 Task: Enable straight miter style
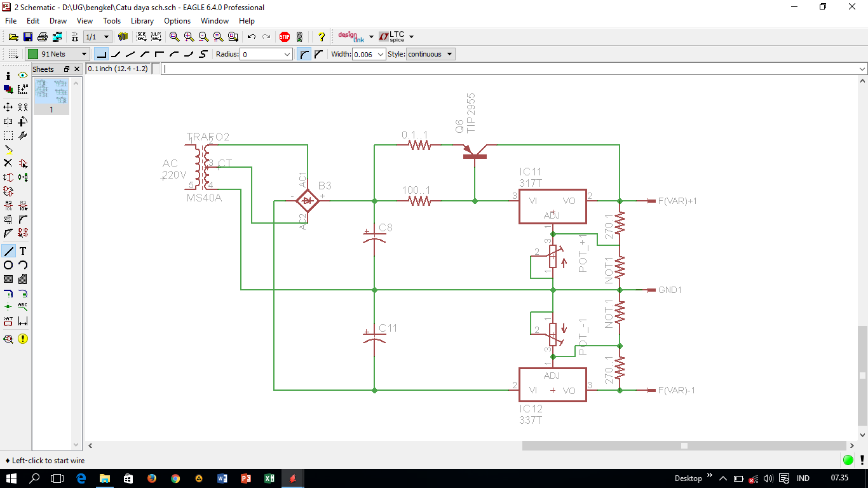point(318,54)
